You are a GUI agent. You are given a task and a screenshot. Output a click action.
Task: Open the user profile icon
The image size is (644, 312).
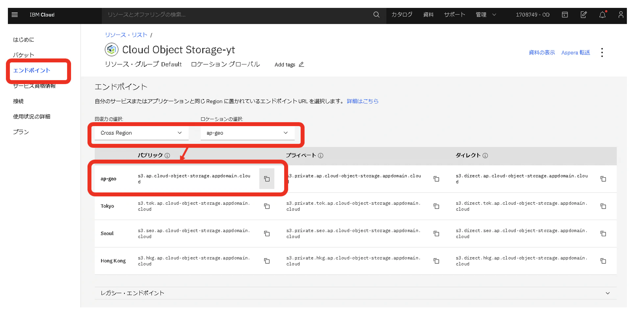(x=621, y=15)
